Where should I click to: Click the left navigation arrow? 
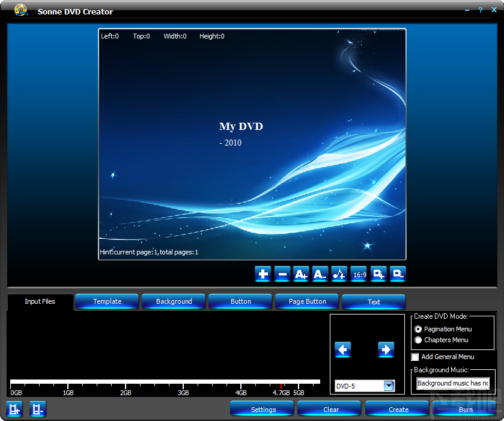(x=343, y=349)
